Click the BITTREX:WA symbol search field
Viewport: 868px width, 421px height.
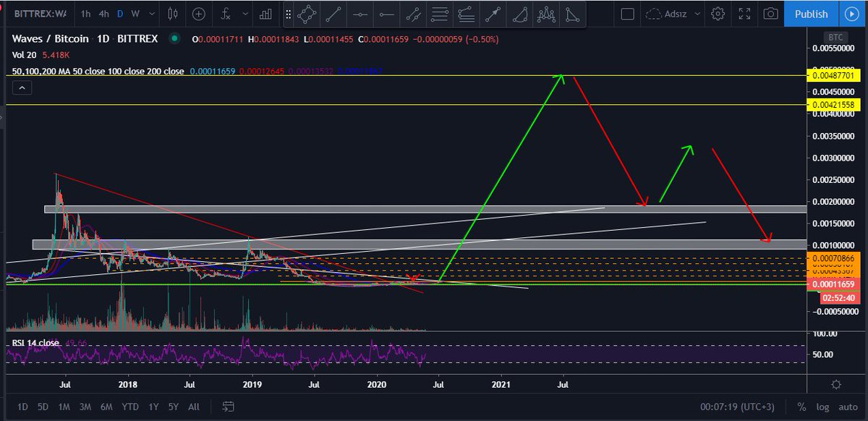39,14
